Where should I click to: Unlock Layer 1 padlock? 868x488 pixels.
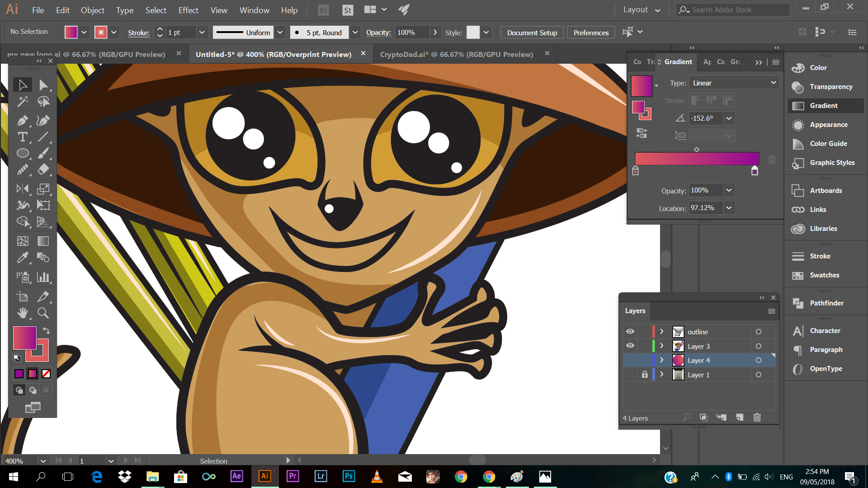(x=645, y=375)
